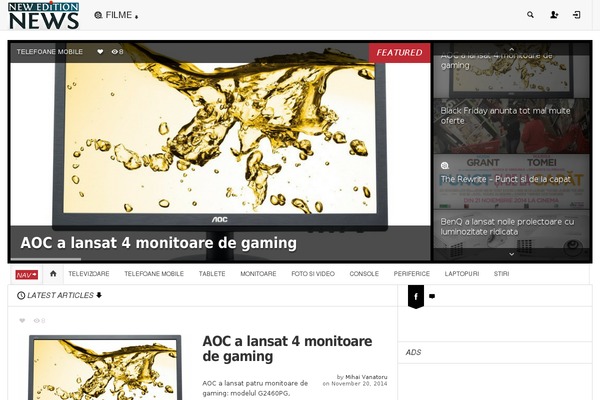Click the movie reel icon on The Rewrite item
Viewport: 600px width, 400px height.
445,166
